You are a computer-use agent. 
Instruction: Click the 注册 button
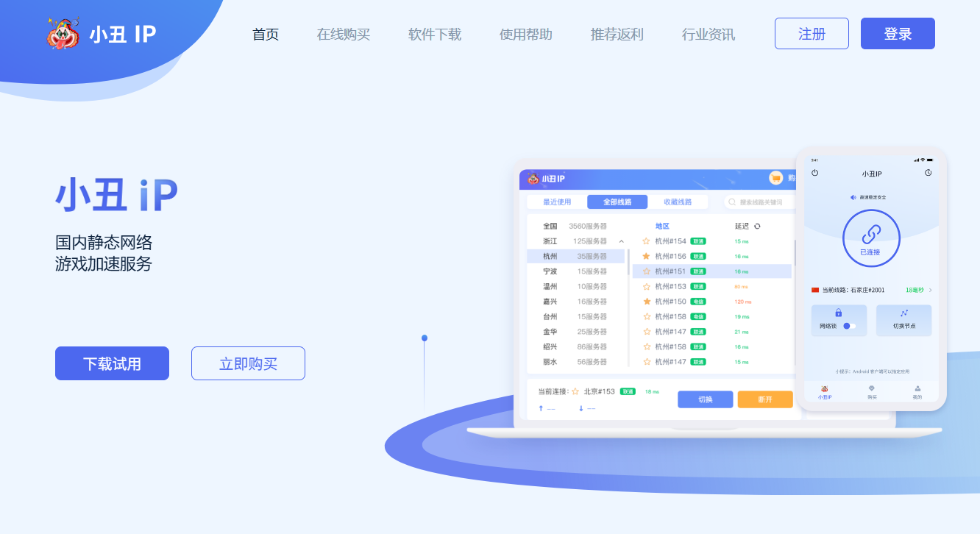[x=812, y=34]
